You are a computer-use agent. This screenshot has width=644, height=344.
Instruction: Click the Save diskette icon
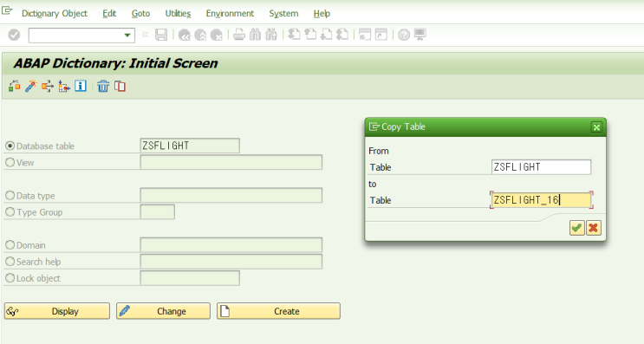[x=161, y=35]
